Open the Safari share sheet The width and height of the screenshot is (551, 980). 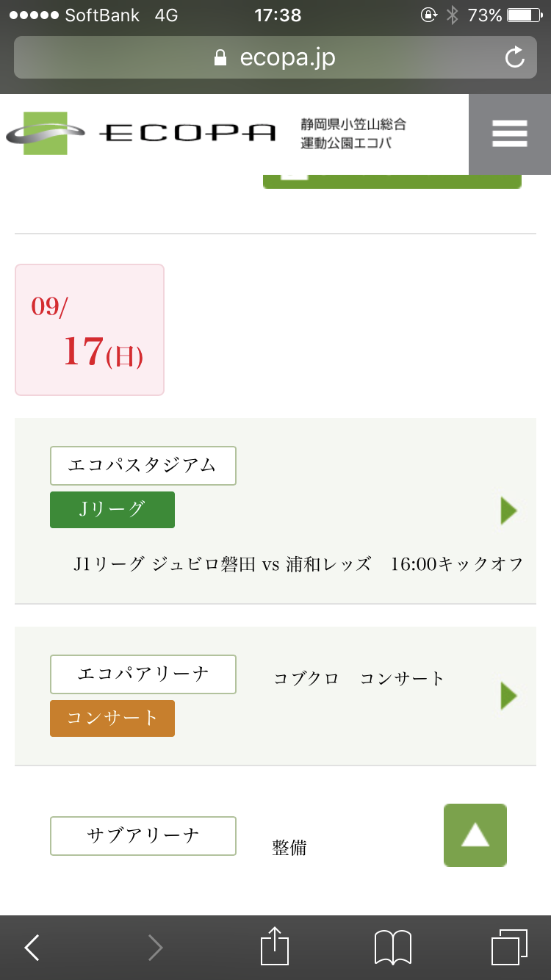click(275, 947)
